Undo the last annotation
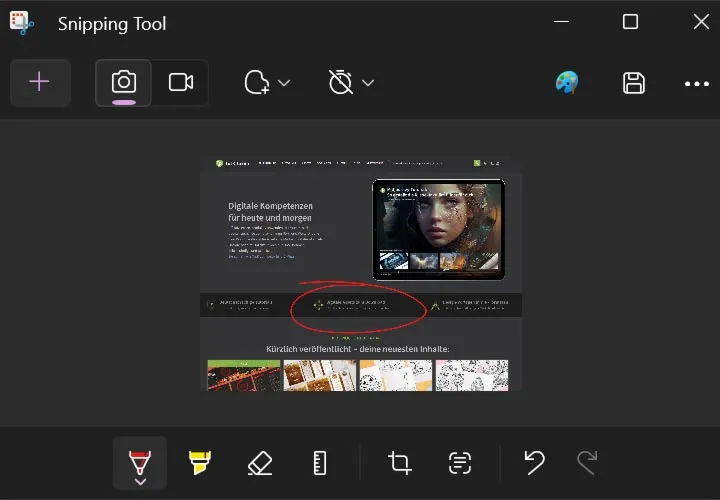Screen dimensions: 720x500 [x=534, y=462]
